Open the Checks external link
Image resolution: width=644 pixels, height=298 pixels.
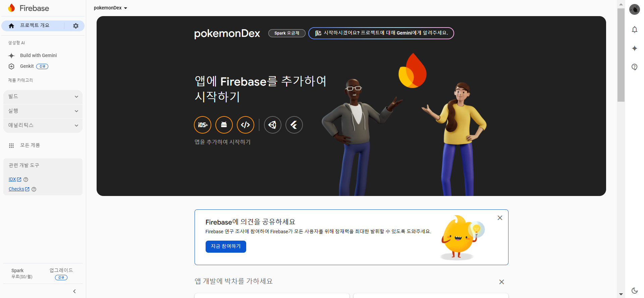(19, 189)
